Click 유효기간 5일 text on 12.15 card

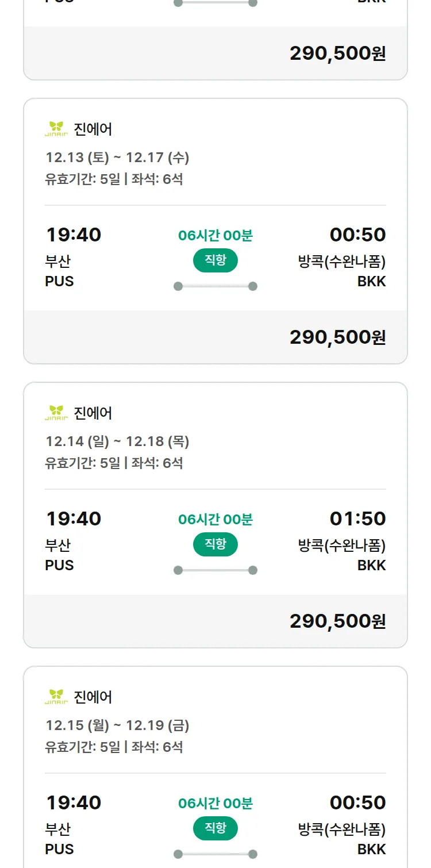pyautogui.click(x=83, y=747)
